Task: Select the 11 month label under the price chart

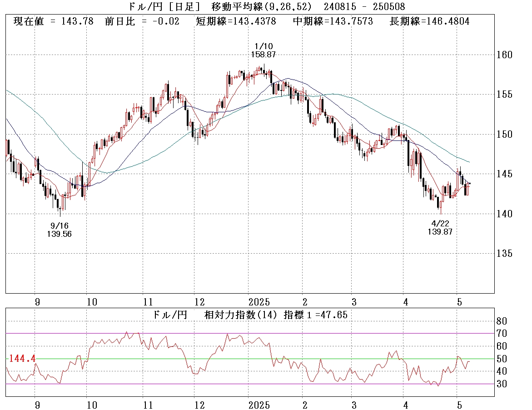Action: click(147, 302)
